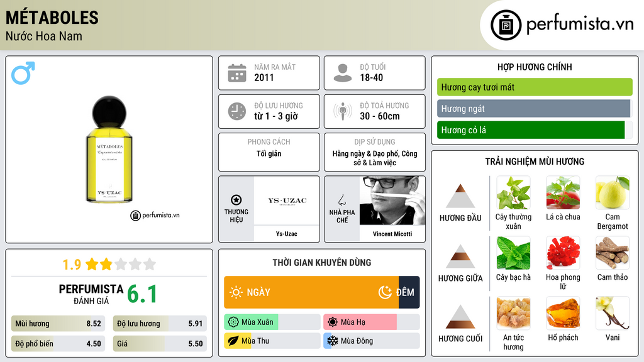644x362 pixels.
Task: Click the Cam Bergamot fruit image
Action: pyautogui.click(x=613, y=193)
